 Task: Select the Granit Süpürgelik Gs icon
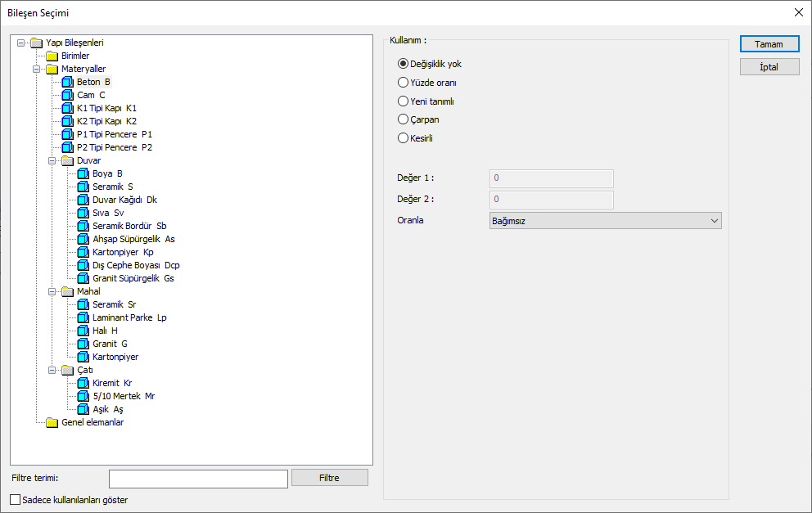pos(83,278)
